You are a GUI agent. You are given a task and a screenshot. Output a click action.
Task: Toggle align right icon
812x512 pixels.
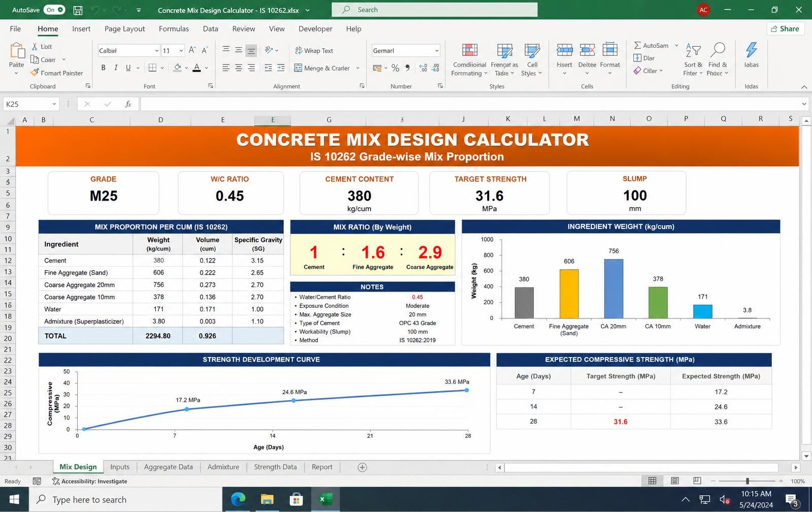251,68
